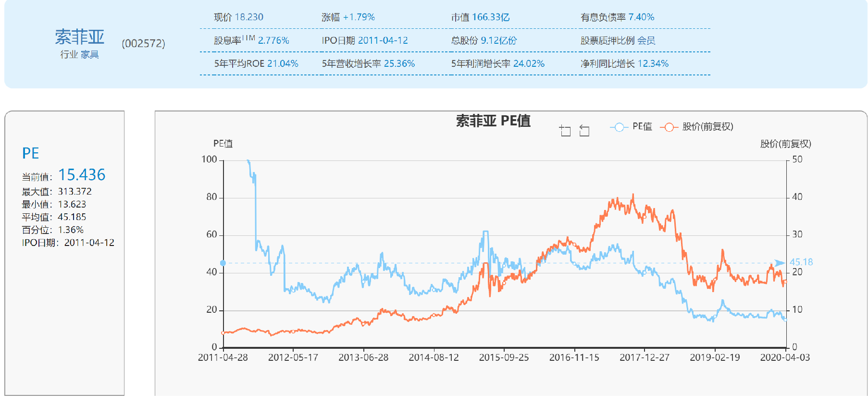Image resolution: width=868 pixels, height=405 pixels.
Task: Click the chart title 索菲亚 PE值
Action: click(x=493, y=121)
